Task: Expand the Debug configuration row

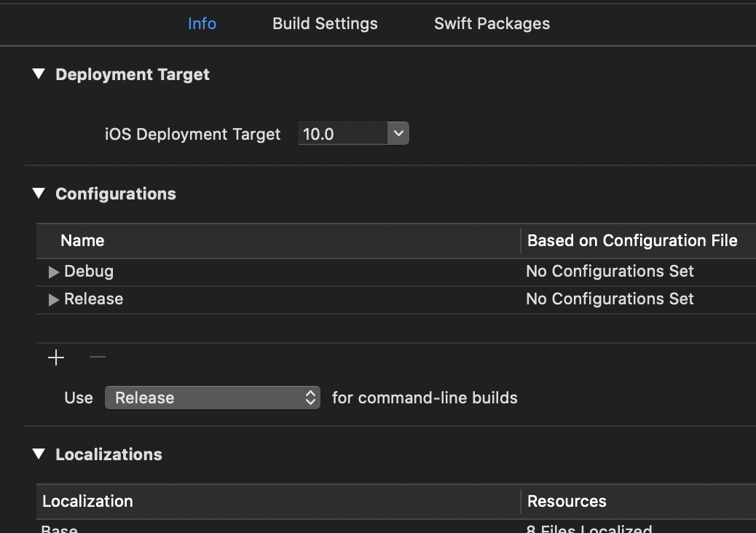Action: click(53, 272)
